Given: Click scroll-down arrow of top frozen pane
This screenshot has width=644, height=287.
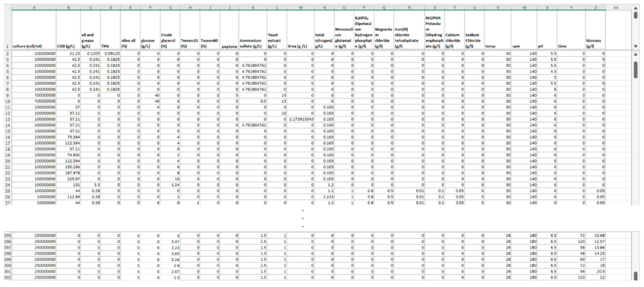Looking at the screenshot, I should tap(636, 46).
